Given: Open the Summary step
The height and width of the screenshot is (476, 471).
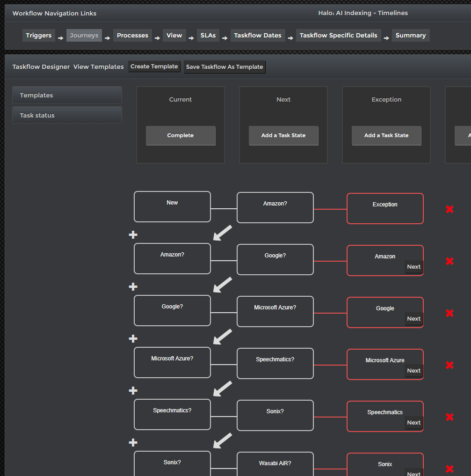Looking at the screenshot, I should tap(411, 35).
